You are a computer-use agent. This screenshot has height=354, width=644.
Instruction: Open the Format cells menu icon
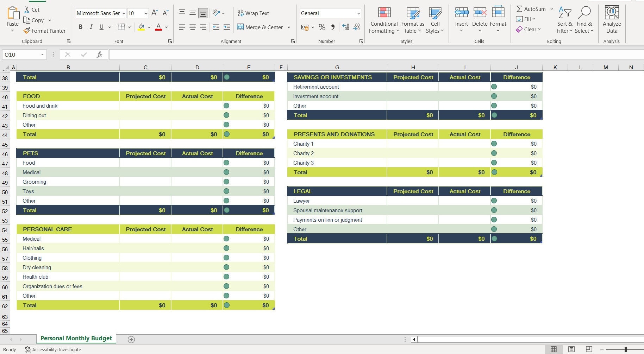point(498,13)
